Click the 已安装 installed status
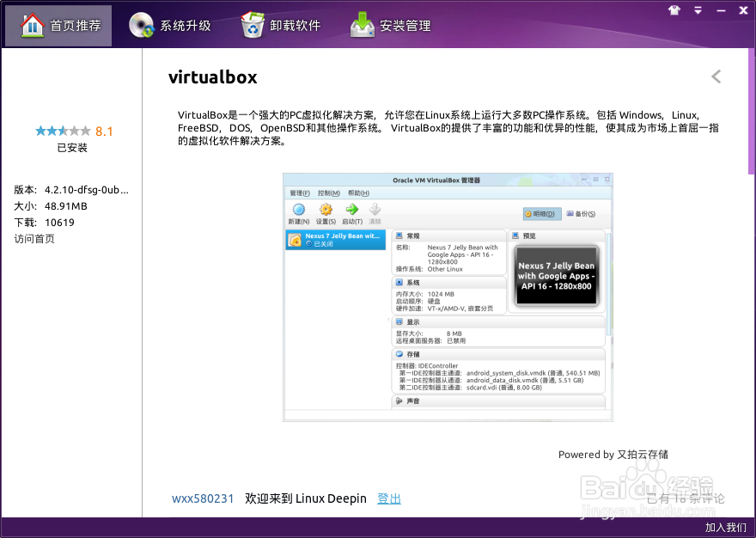The image size is (756, 538). coord(72,148)
